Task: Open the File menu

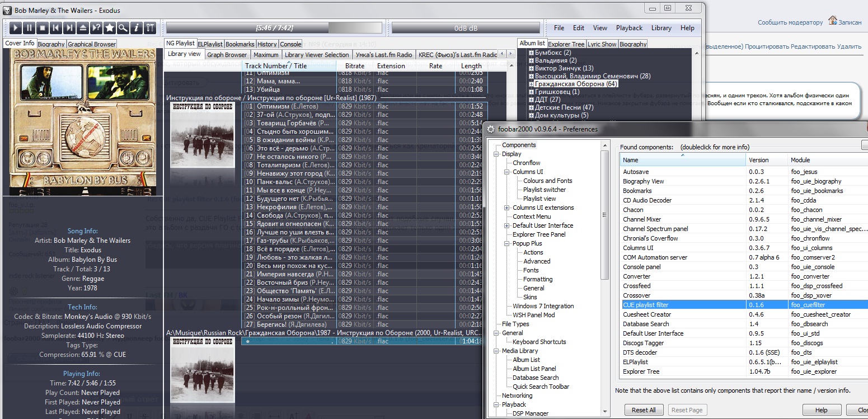Action: point(559,28)
